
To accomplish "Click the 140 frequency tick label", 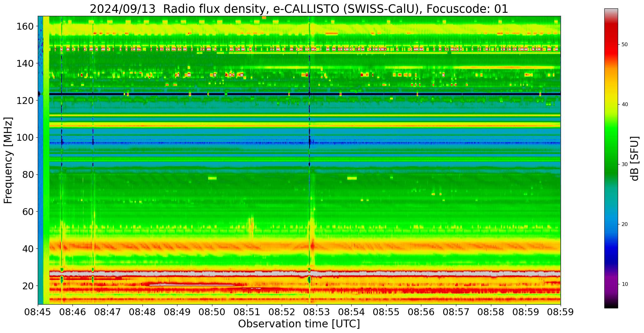I will coord(25,63).
